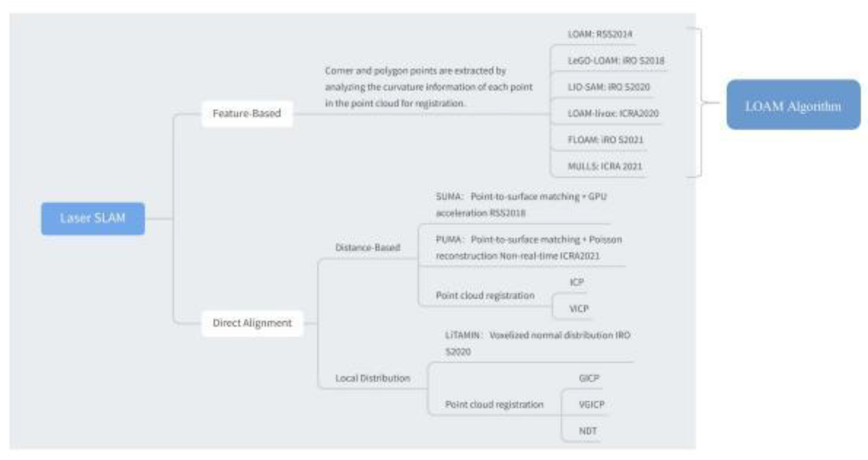The image size is (868, 460).
Task: Select the Distance-Based sub-branch label
Action: [368, 247]
